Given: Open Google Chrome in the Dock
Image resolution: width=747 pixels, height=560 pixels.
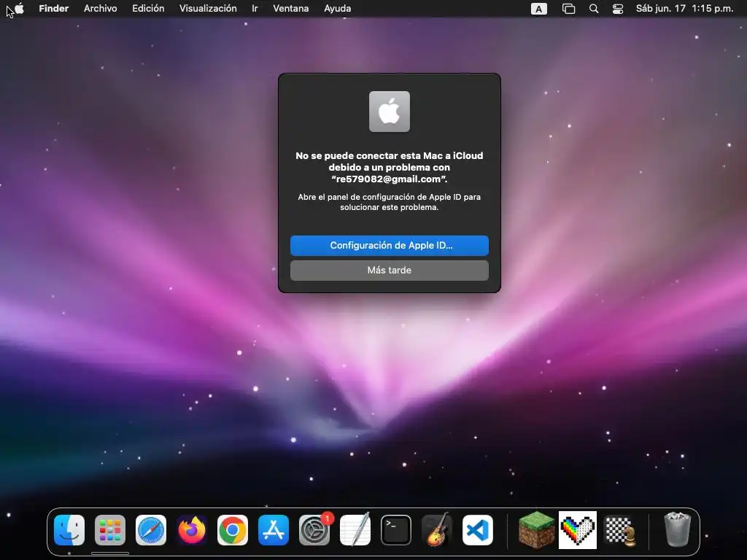Looking at the screenshot, I should point(233,529).
